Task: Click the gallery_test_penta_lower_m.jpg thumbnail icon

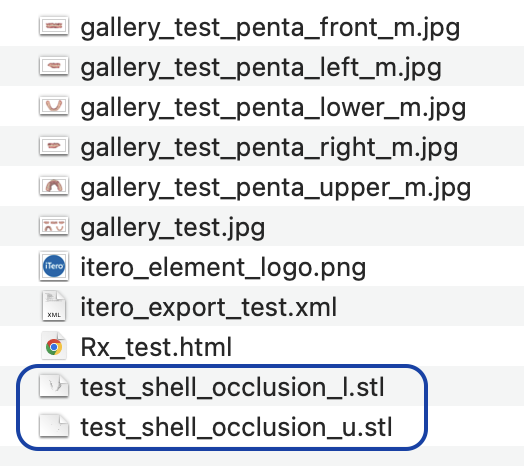Action: [x=54, y=106]
